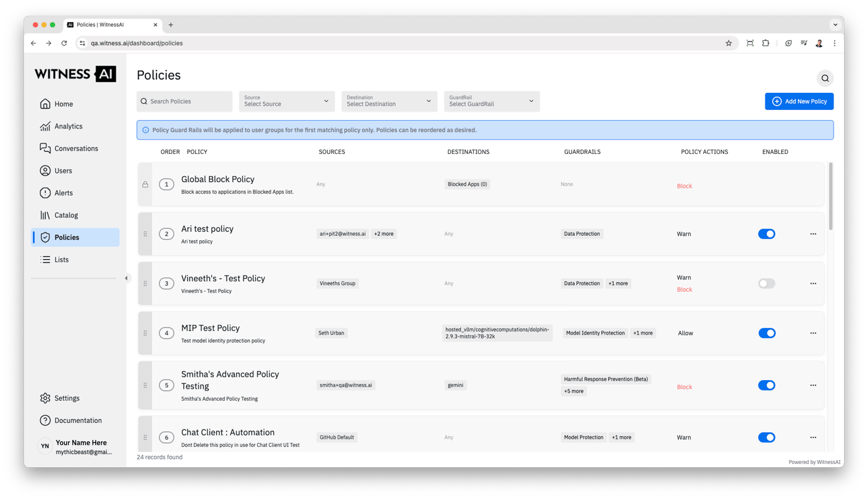868x499 pixels.
Task: Open the Source filter dropdown
Action: point(287,101)
